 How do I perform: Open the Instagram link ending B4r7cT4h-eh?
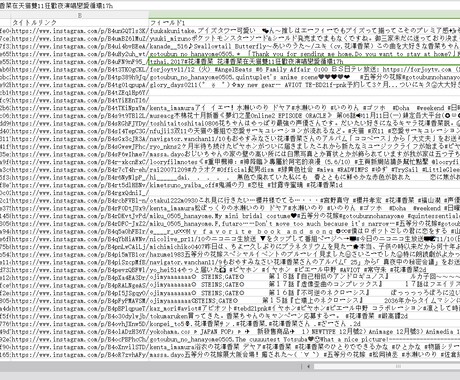tap(80, 170)
